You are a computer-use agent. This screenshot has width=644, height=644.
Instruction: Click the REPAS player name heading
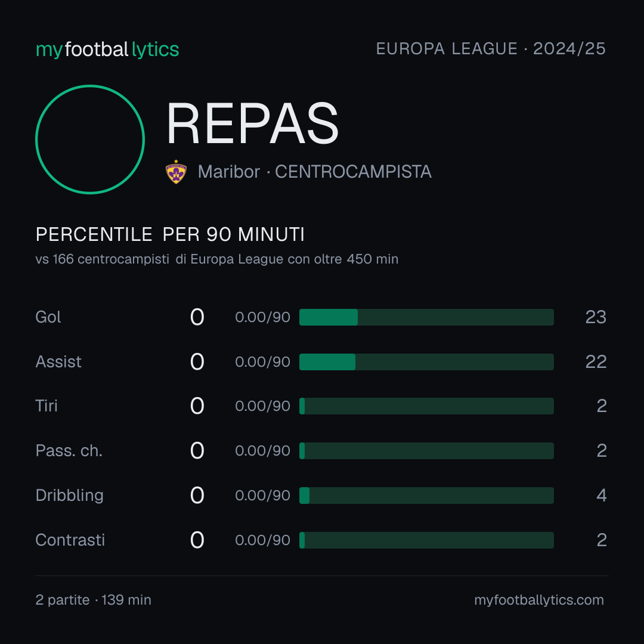252,123
